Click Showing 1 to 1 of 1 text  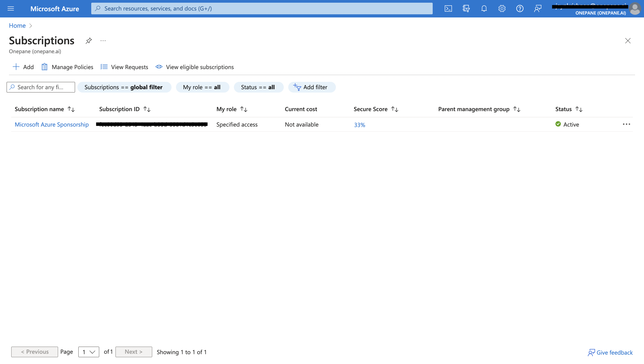(182, 352)
